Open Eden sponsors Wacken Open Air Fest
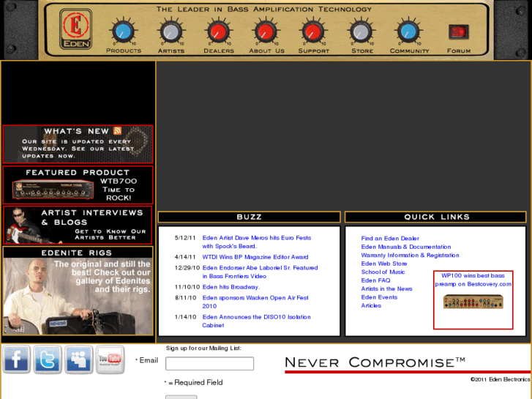Viewport: 532px width, 399px height. click(255, 302)
